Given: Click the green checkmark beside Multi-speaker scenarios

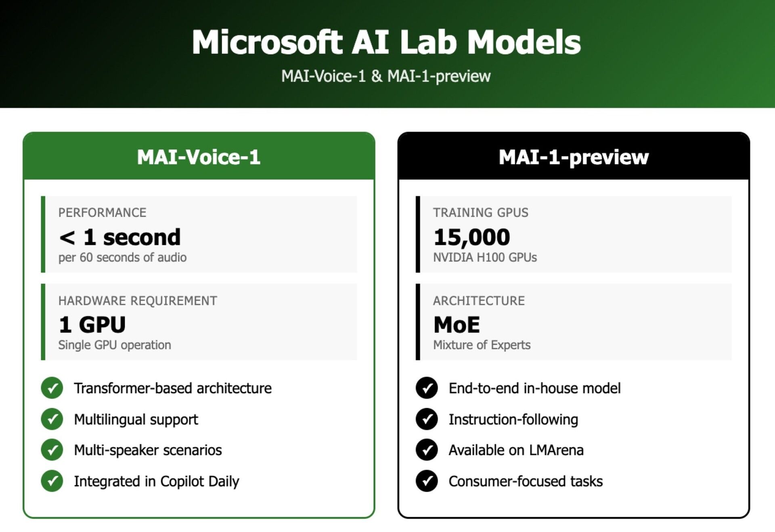Looking at the screenshot, I should tap(52, 450).
